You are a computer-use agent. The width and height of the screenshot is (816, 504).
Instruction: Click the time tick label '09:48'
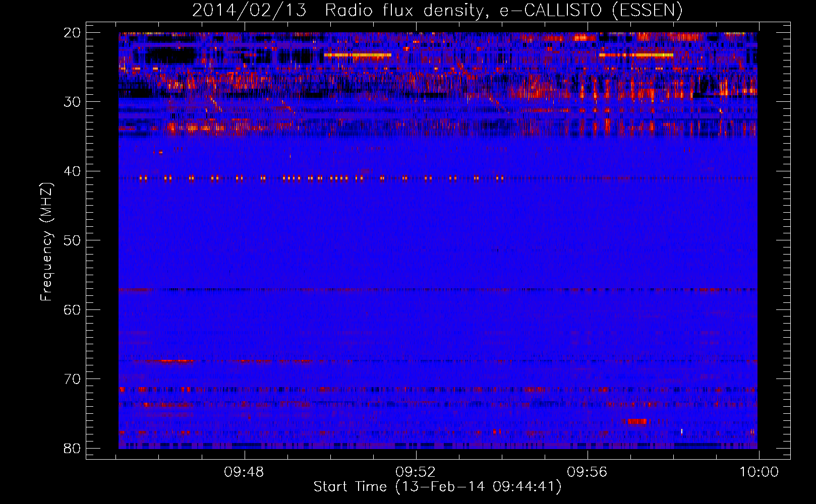click(245, 472)
